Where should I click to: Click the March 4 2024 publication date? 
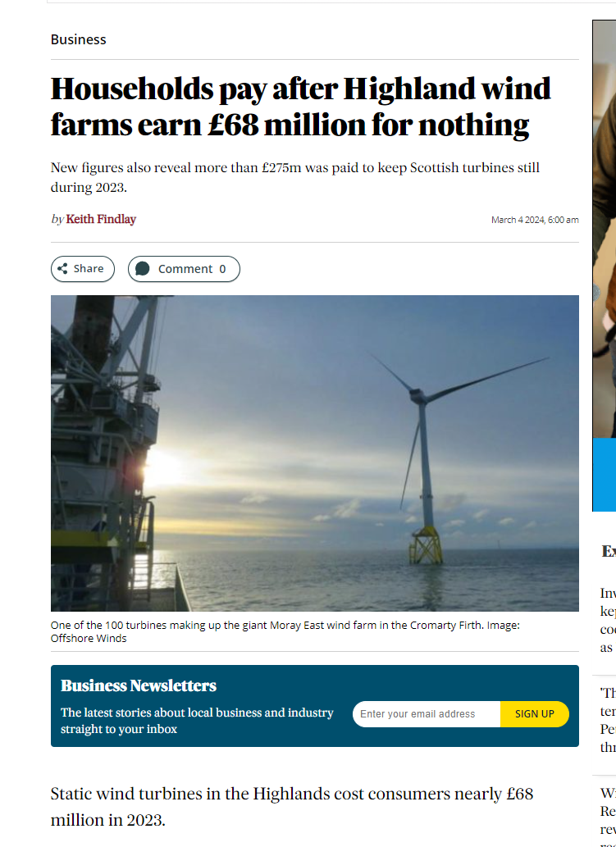pyautogui.click(x=535, y=220)
